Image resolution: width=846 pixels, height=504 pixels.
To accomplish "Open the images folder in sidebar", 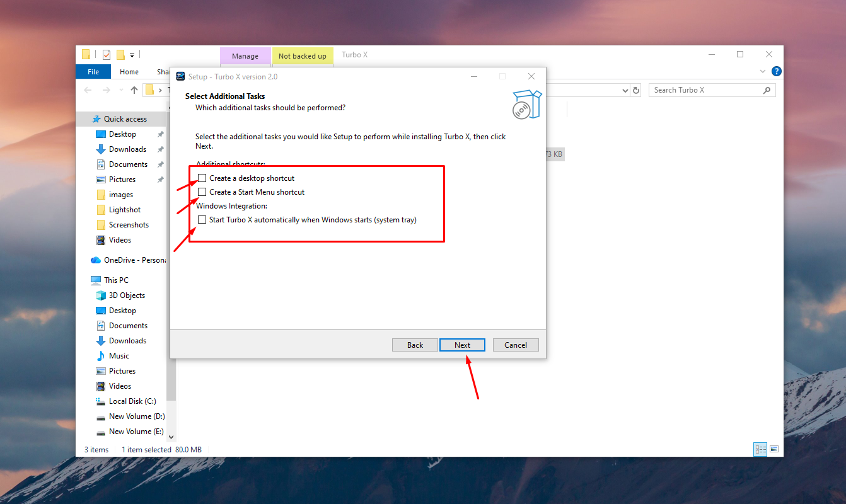I will click(121, 195).
